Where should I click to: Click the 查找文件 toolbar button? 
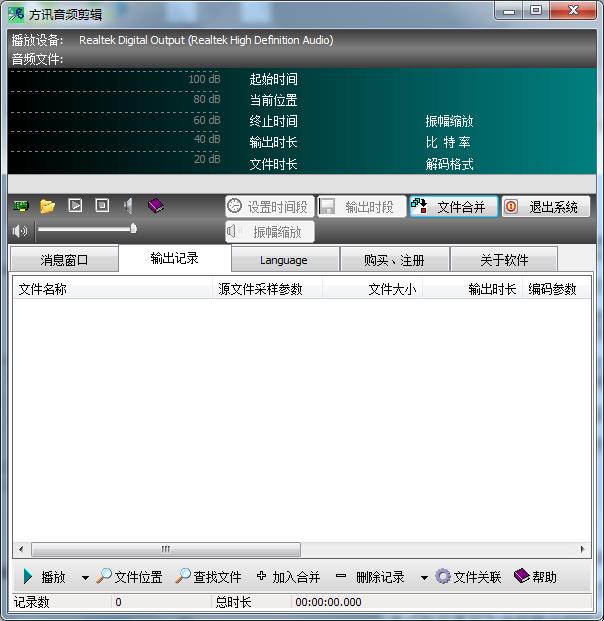(x=208, y=577)
